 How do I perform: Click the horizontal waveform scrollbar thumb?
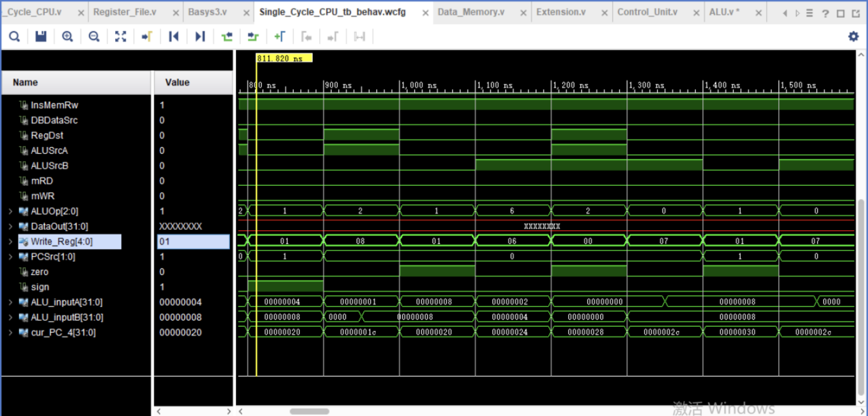click(309, 411)
